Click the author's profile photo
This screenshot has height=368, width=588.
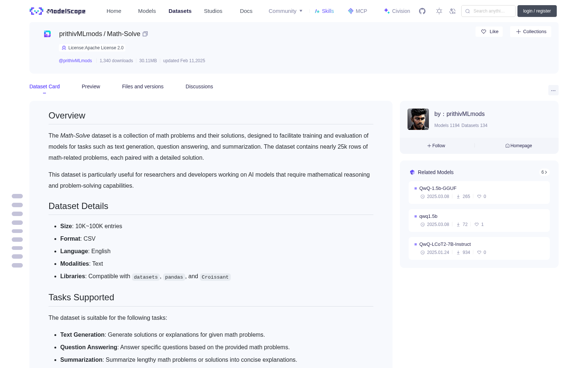pyautogui.click(x=418, y=119)
